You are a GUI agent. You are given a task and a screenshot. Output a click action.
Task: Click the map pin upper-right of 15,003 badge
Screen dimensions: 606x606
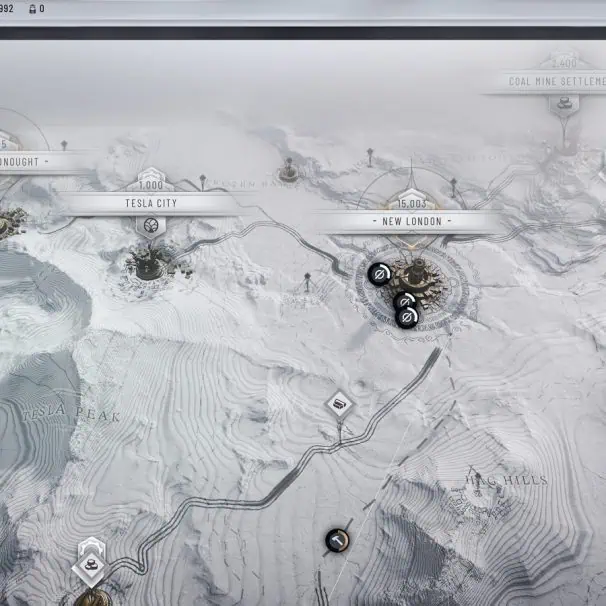click(x=453, y=187)
